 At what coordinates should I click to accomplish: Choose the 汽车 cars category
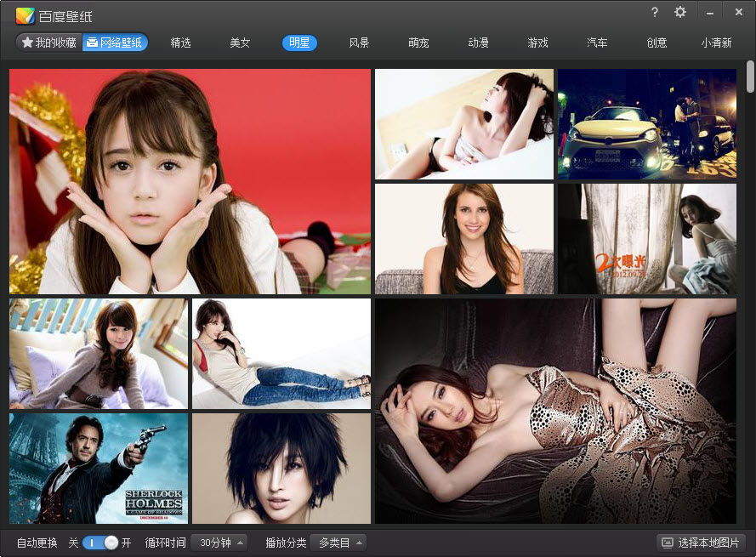coord(597,43)
